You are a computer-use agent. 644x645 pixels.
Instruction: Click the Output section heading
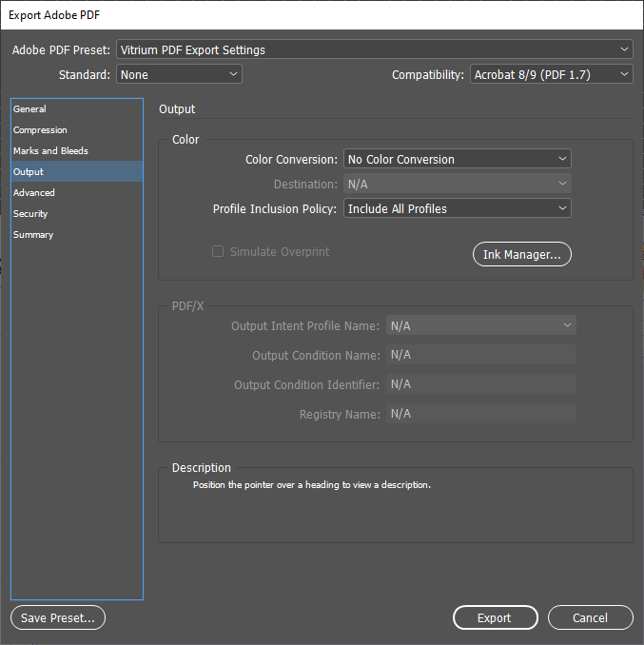click(177, 109)
